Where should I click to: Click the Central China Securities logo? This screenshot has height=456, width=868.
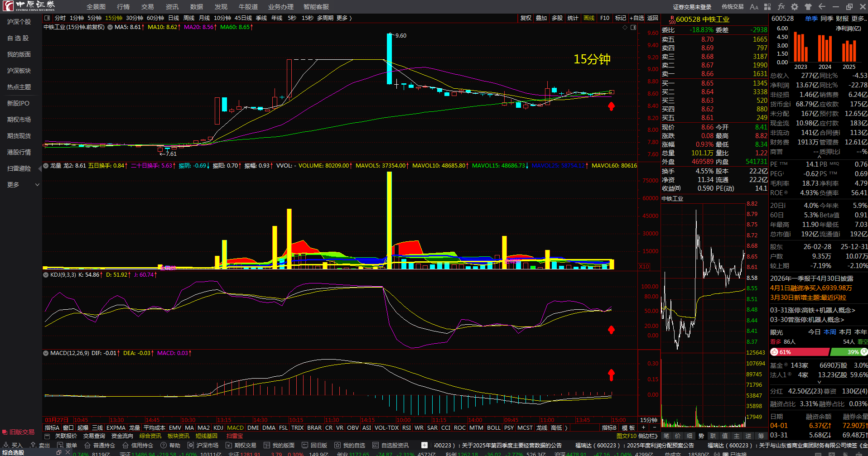pyautogui.click(x=29, y=6)
